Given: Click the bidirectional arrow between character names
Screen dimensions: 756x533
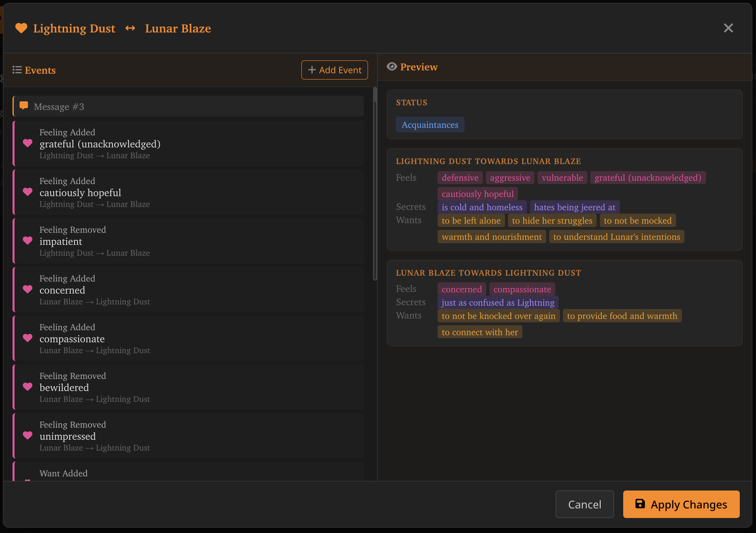Looking at the screenshot, I should point(130,28).
